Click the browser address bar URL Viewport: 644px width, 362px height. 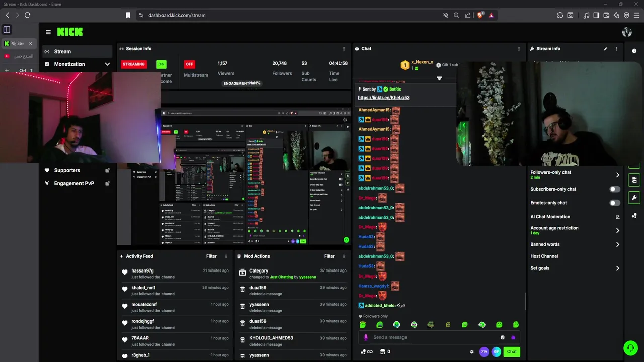[x=177, y=15]
